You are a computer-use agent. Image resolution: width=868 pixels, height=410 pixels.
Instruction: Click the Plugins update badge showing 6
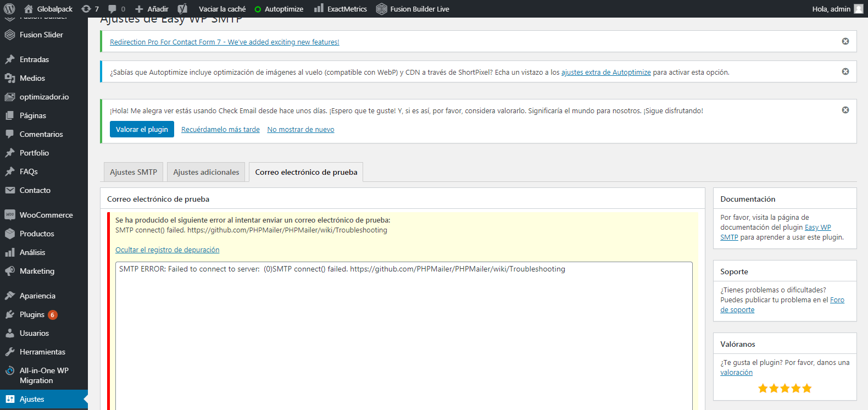coord(53,315)
